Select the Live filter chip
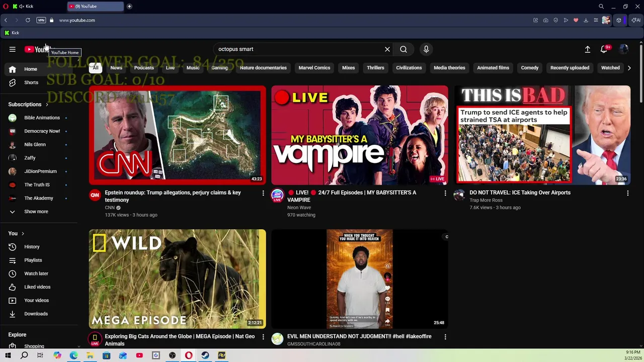Screen dimensions: 644x362 (170, 68)
